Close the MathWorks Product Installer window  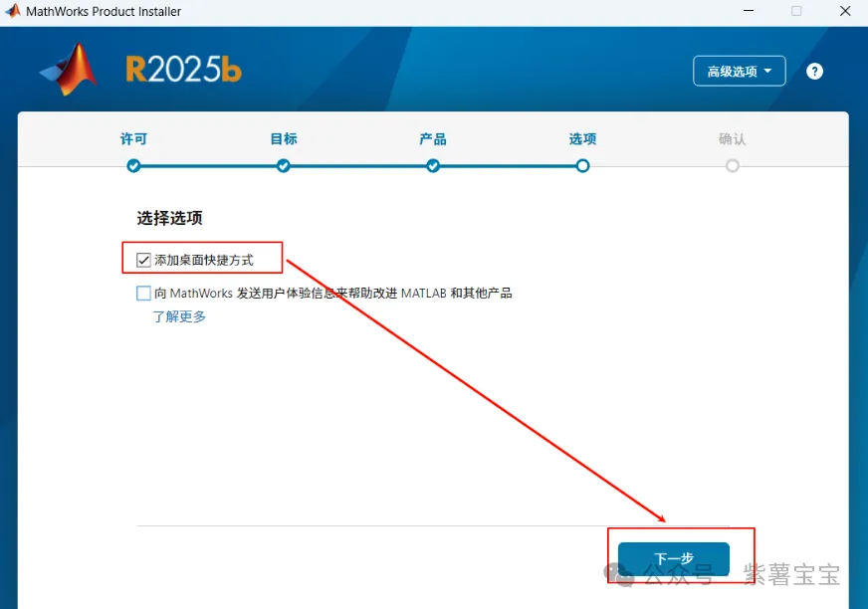[x=844, y=11]
